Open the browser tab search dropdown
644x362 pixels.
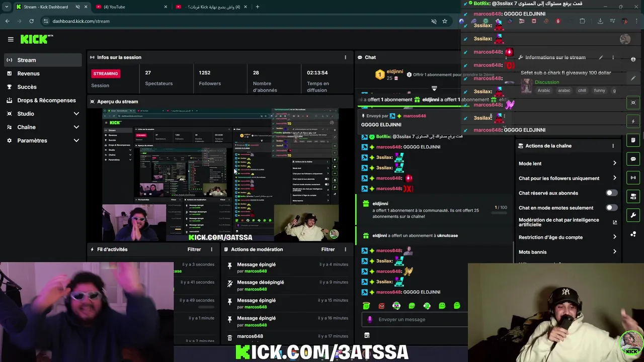7,7
